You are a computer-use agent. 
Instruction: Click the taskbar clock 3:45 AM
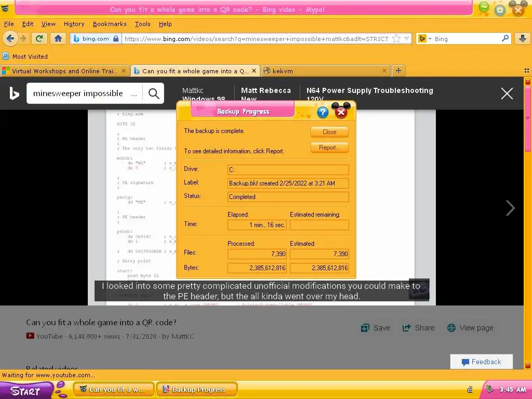(513, 390)
